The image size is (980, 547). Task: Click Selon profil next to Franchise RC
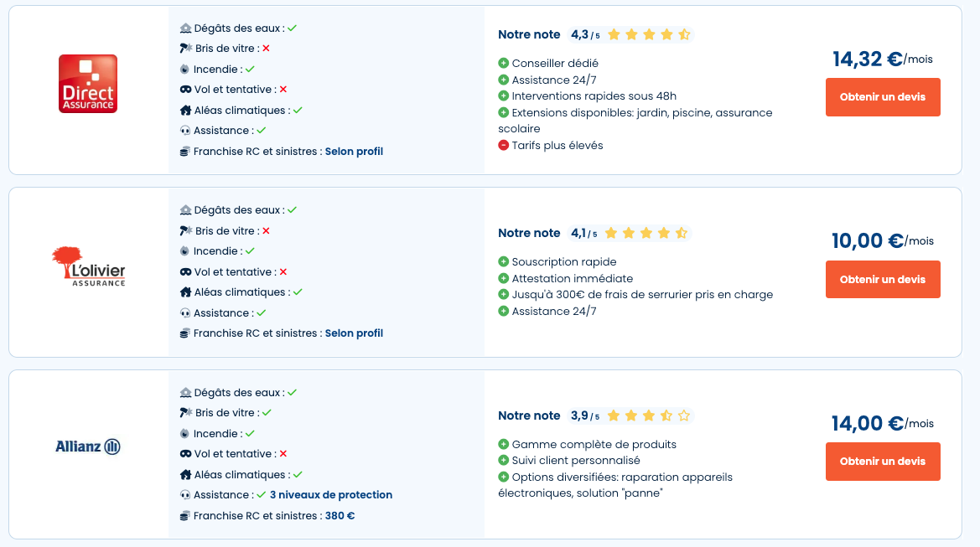click(355, 151)
